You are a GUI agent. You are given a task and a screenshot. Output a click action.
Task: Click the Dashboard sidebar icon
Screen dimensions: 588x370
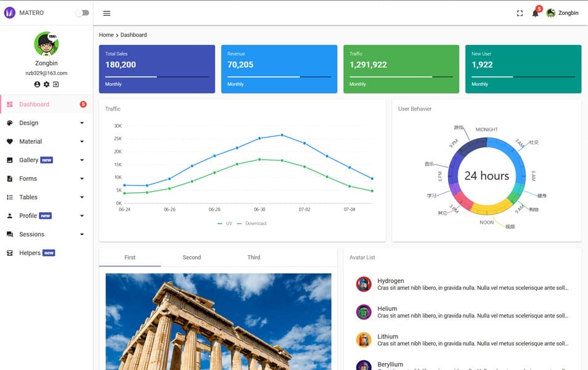coord(10,104)
